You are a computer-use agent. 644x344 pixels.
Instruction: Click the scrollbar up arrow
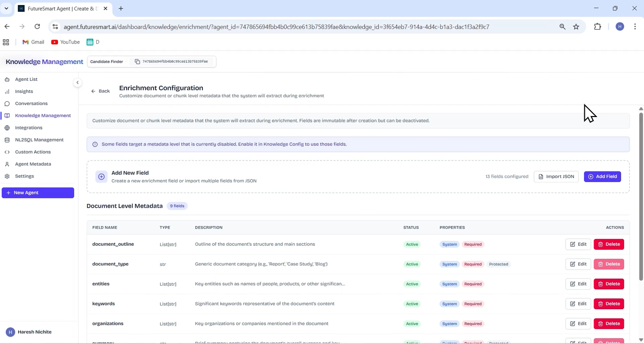click(x=641, y=109)
